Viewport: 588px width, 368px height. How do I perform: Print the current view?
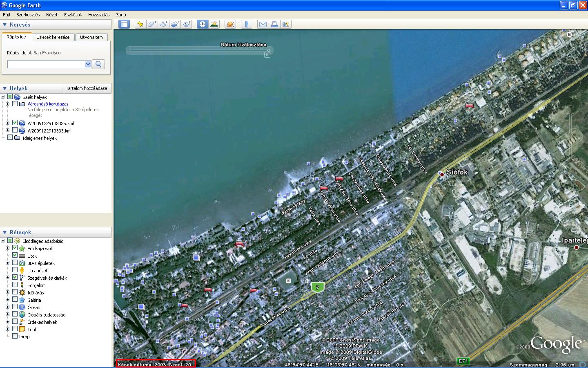pos(274,24)
